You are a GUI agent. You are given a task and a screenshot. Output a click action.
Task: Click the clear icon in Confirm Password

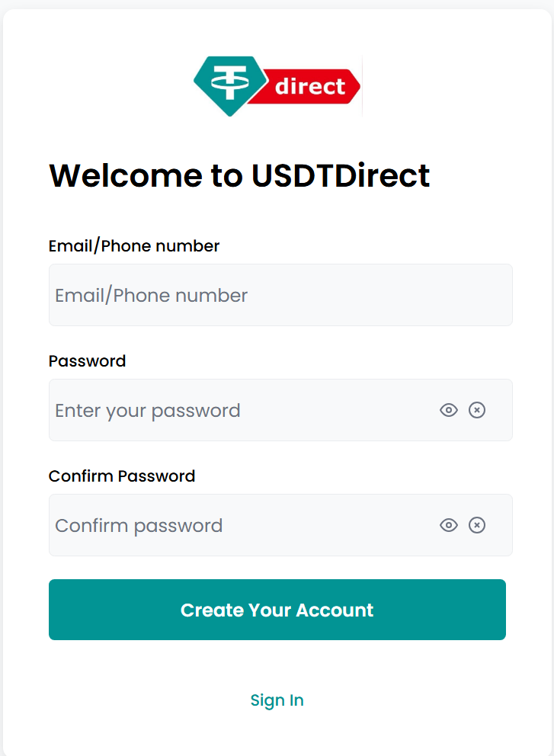point(477,525)
